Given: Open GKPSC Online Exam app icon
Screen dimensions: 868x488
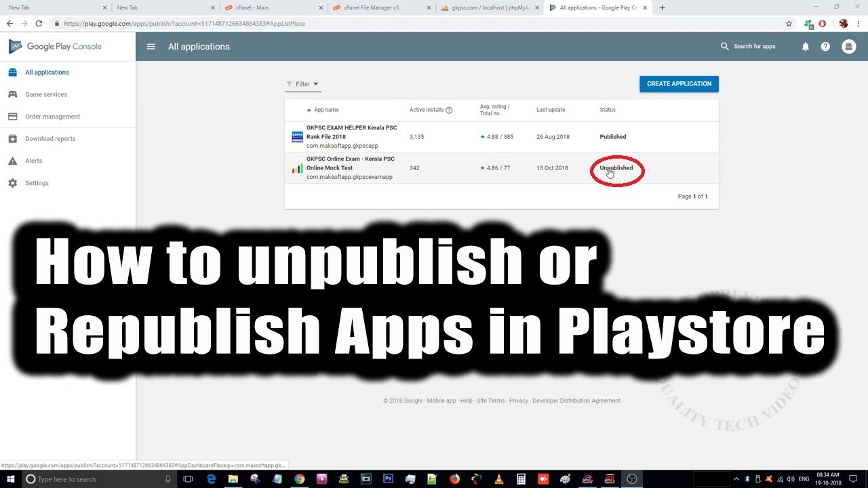Looking at the screenshot, I should tap(297, 168).
